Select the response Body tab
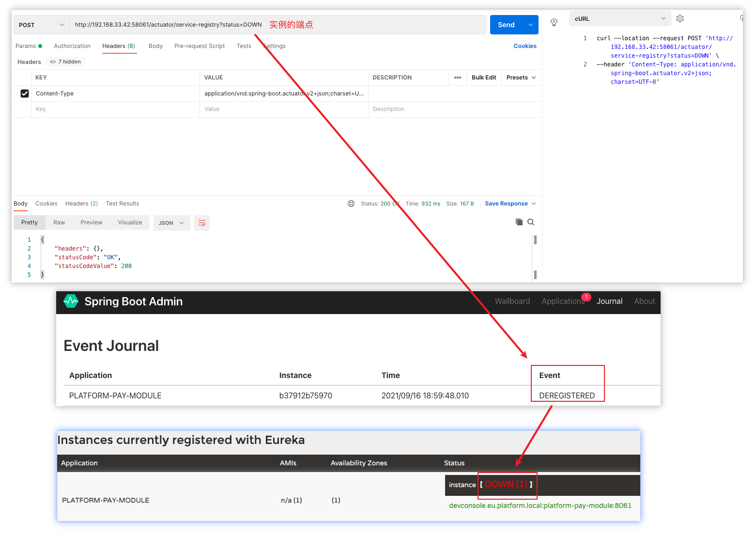 [x=20, y=204]
